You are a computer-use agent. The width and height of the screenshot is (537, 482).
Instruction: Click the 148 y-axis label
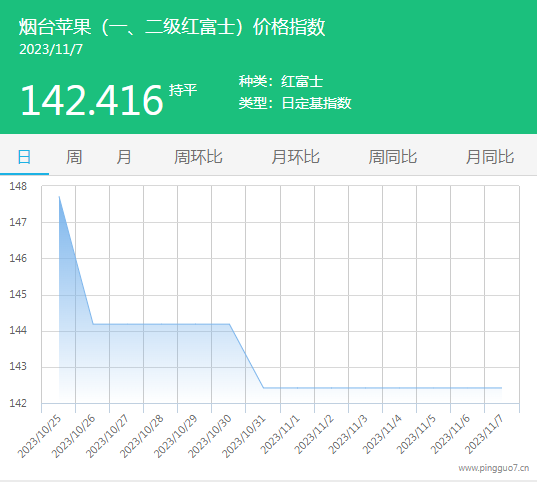18,186
